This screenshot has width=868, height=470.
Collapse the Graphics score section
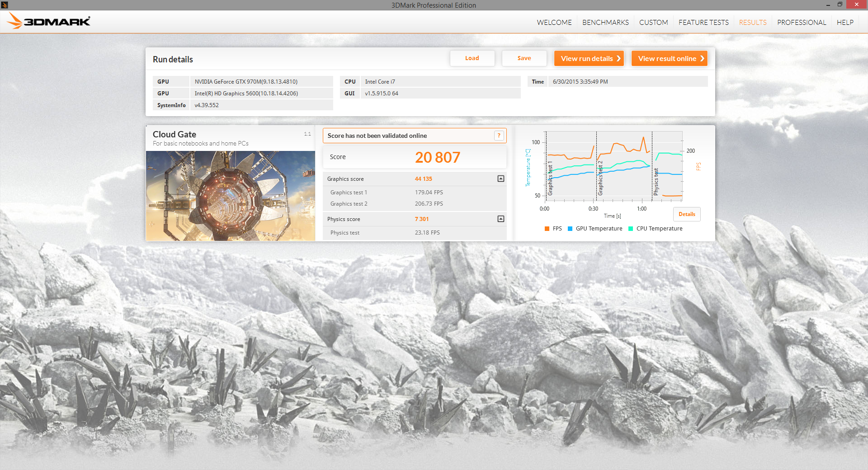coord(500,179)
